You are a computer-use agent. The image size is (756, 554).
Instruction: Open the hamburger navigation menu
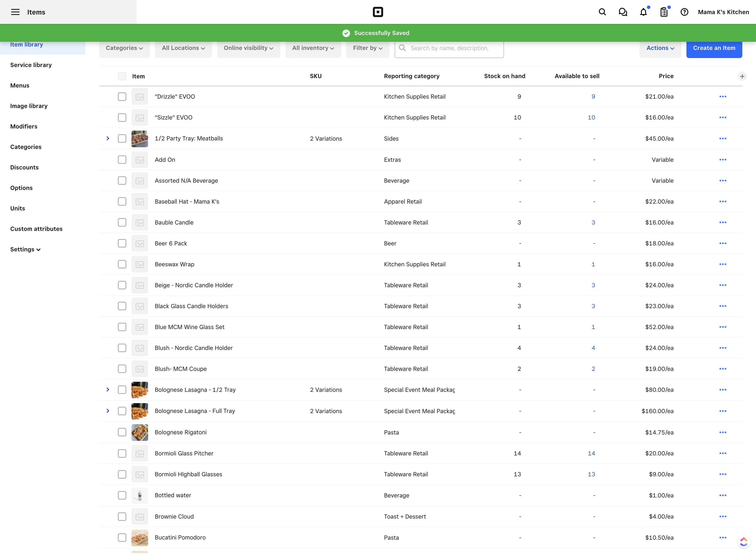(x=15, y=12)
